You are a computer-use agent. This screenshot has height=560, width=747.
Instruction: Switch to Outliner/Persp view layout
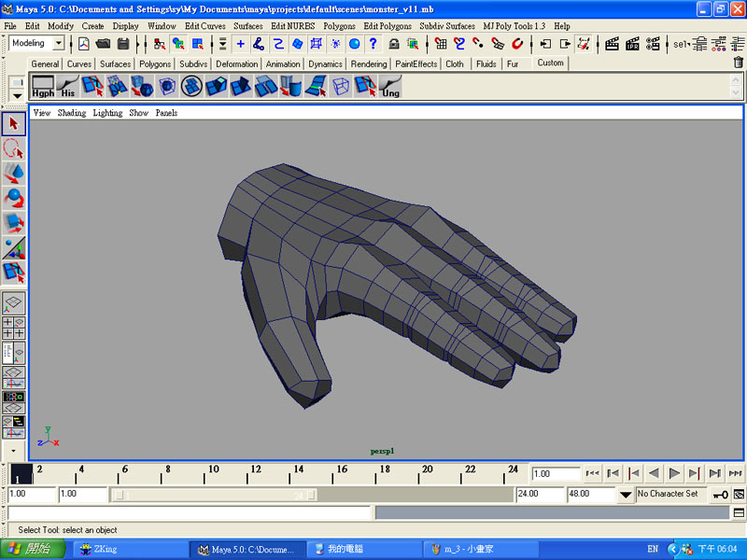click(14, 353)
